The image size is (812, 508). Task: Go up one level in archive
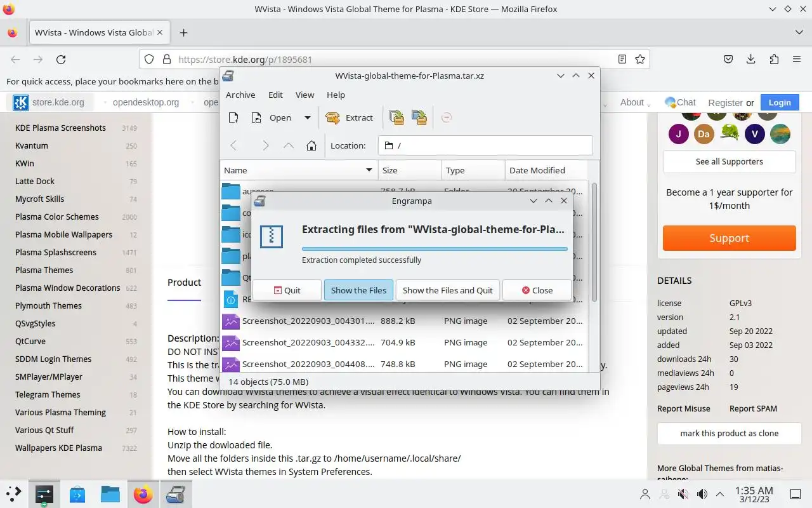click(x=289, y=145)
